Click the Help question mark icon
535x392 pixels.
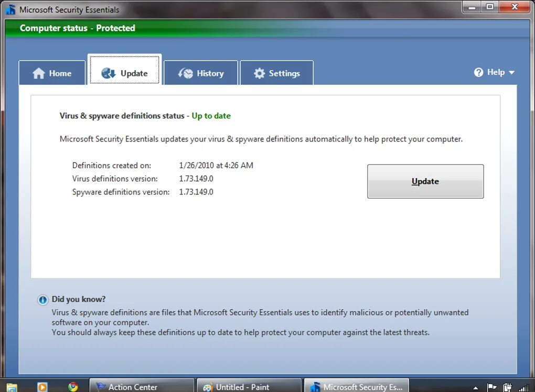tap(479, 72)
